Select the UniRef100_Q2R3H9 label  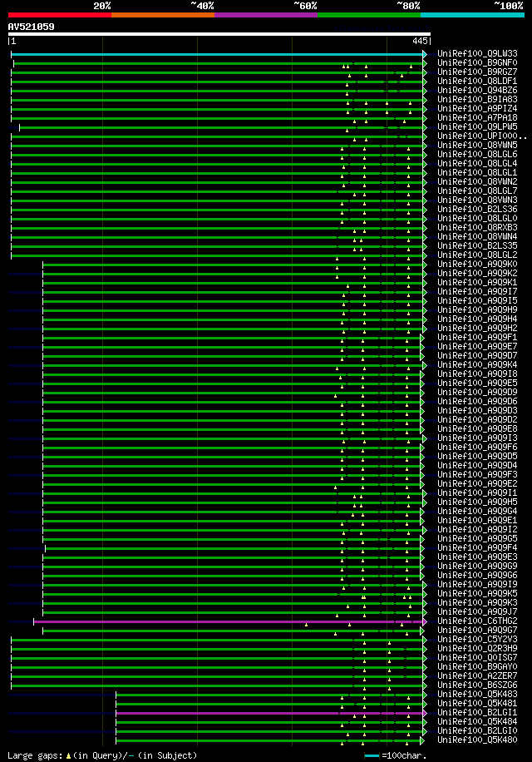tap(477, 648)
